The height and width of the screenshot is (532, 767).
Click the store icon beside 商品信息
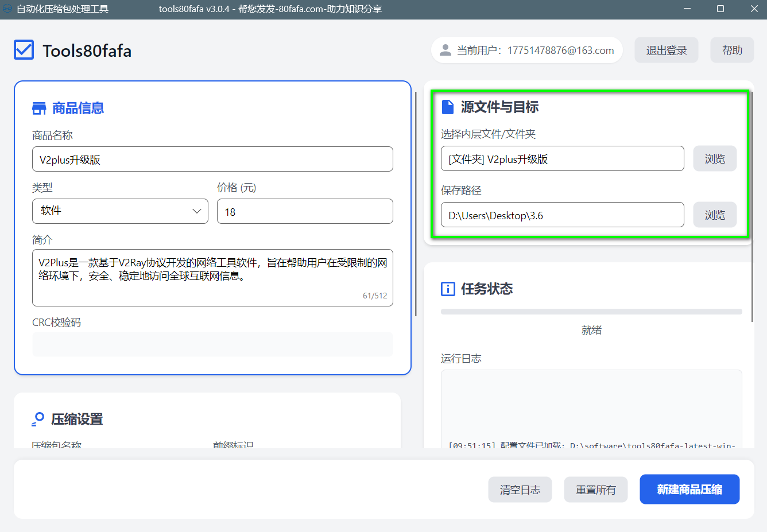click(x=39, y=108)
